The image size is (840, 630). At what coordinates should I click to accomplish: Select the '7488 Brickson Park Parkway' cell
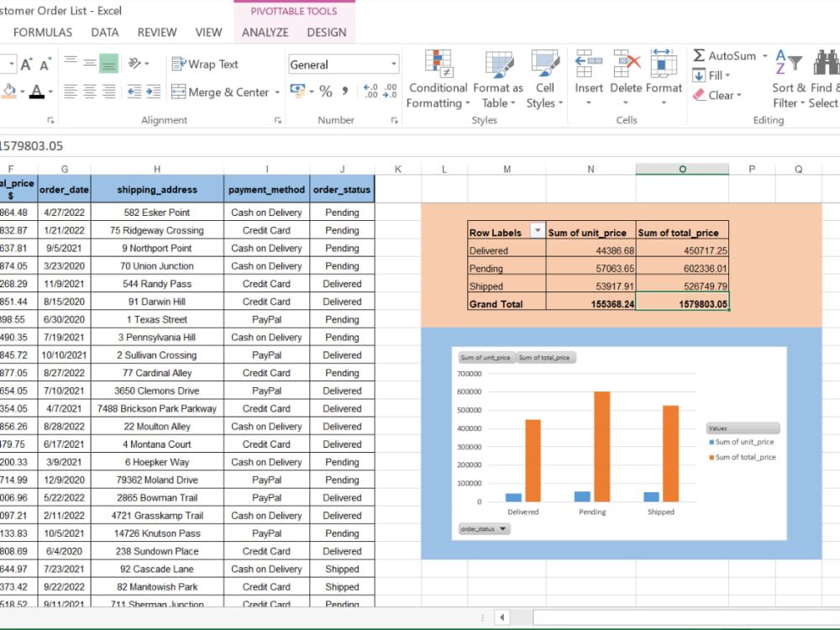tap(157, 409)
